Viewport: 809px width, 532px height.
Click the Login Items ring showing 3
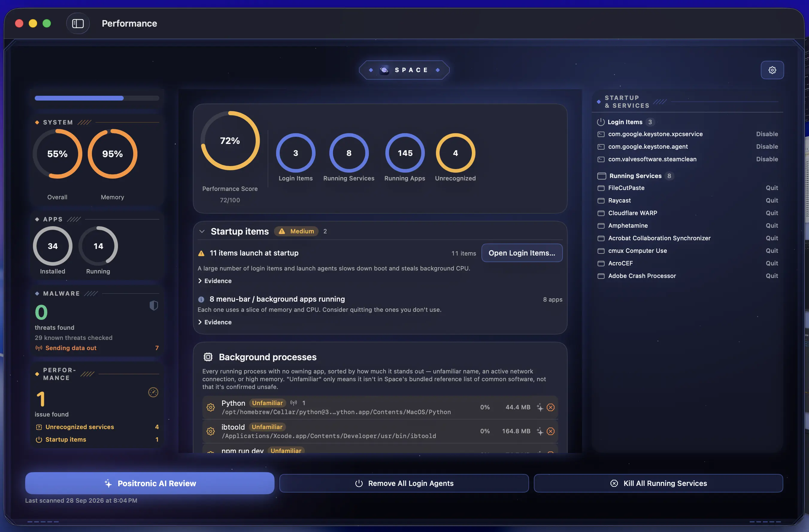click(296, 153)
